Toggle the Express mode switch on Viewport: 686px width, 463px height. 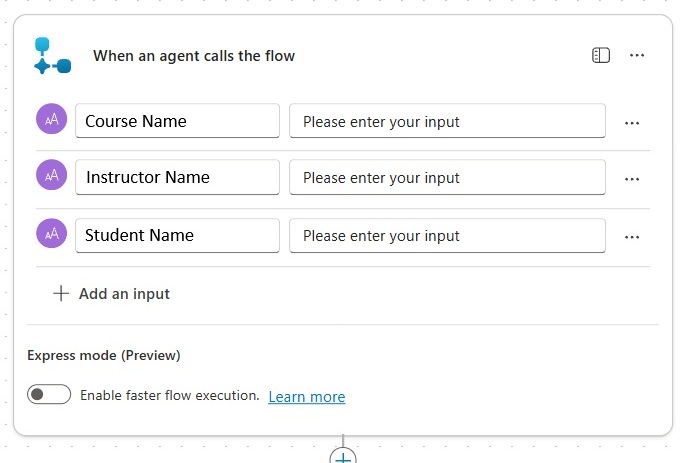tap(49, 395)
